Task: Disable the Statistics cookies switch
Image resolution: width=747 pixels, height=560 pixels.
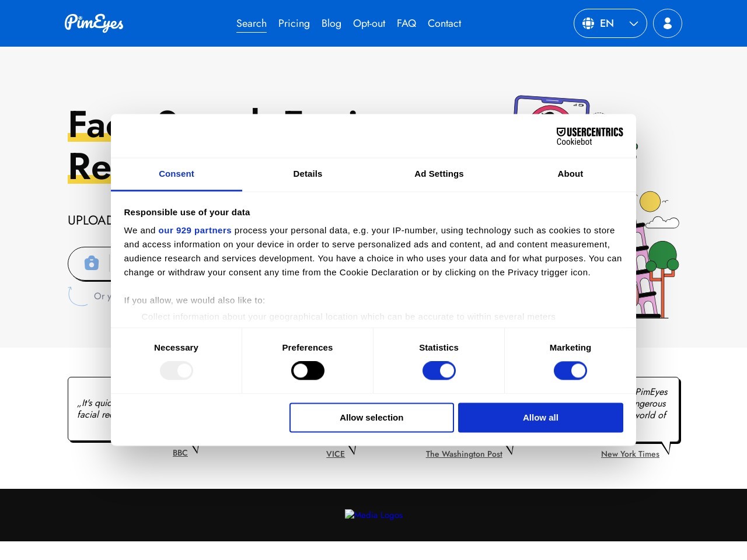Action: click(439, 370)
